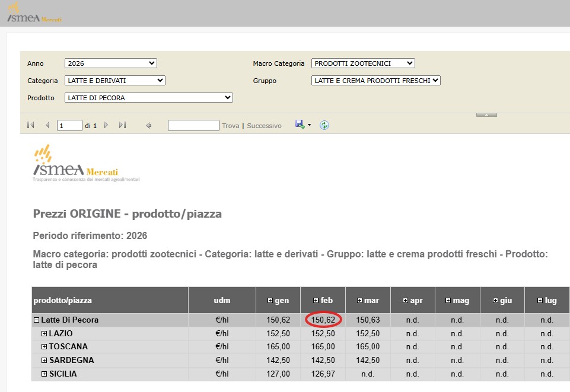This screenshot has height=392, width=570.
Task: Select the Latte Di Pecora mar value 150,63
Action: click(368, 320)
